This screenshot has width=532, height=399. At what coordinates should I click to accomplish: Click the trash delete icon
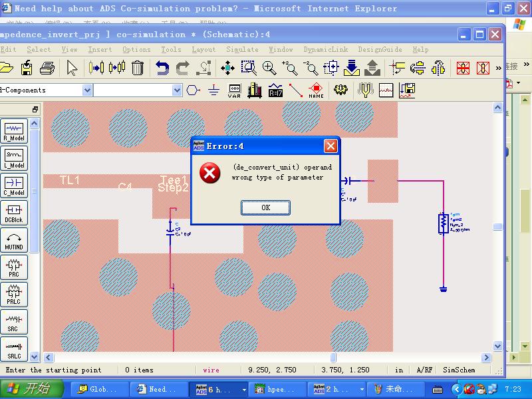click(x=138, y=68)
